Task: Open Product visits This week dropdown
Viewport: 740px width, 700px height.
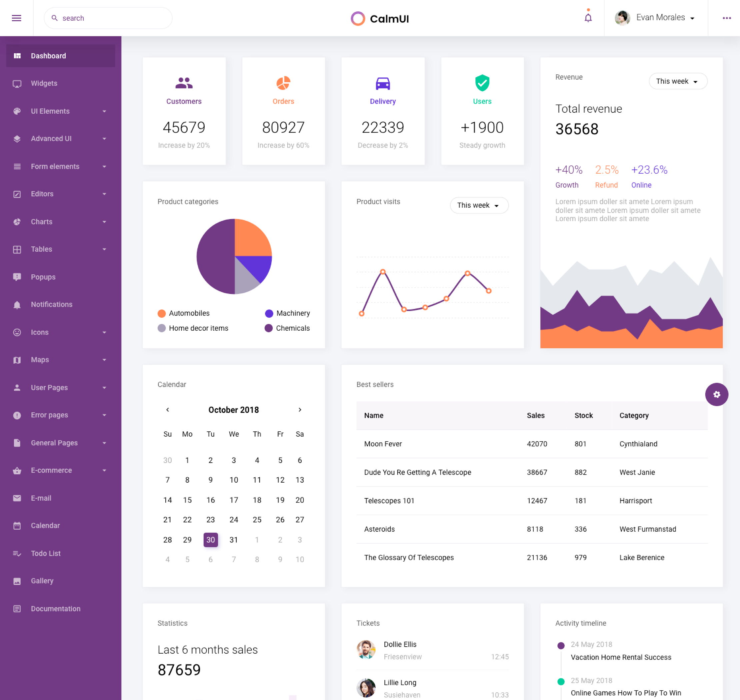Action: (479, 205)
